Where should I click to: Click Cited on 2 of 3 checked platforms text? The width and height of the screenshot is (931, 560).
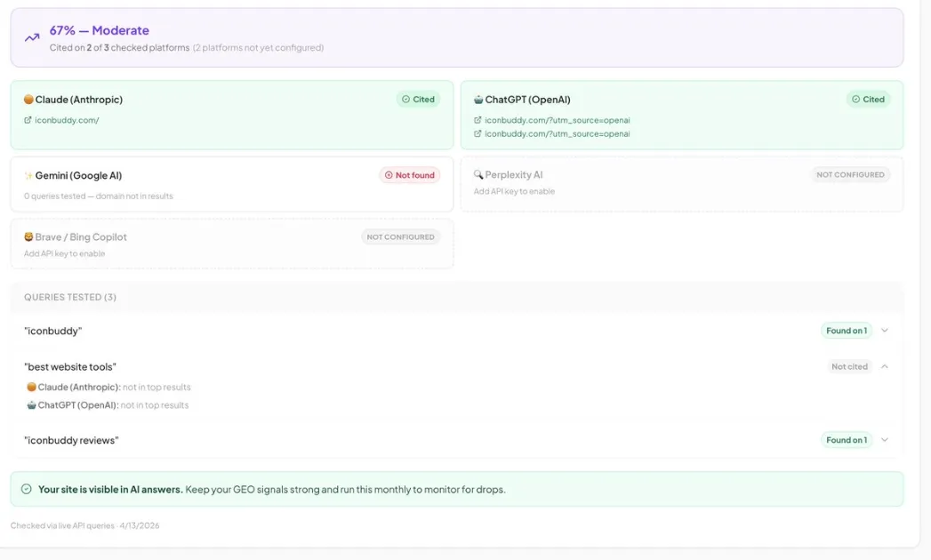click(x=119, y=47)
